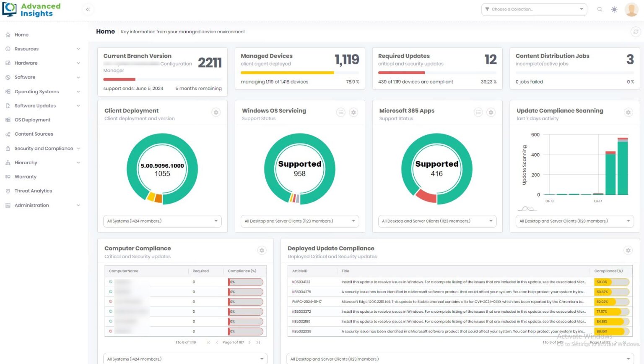The image size is (644, 364).
Task: Click the search magnifier icon in header
Action: (600, 9)
